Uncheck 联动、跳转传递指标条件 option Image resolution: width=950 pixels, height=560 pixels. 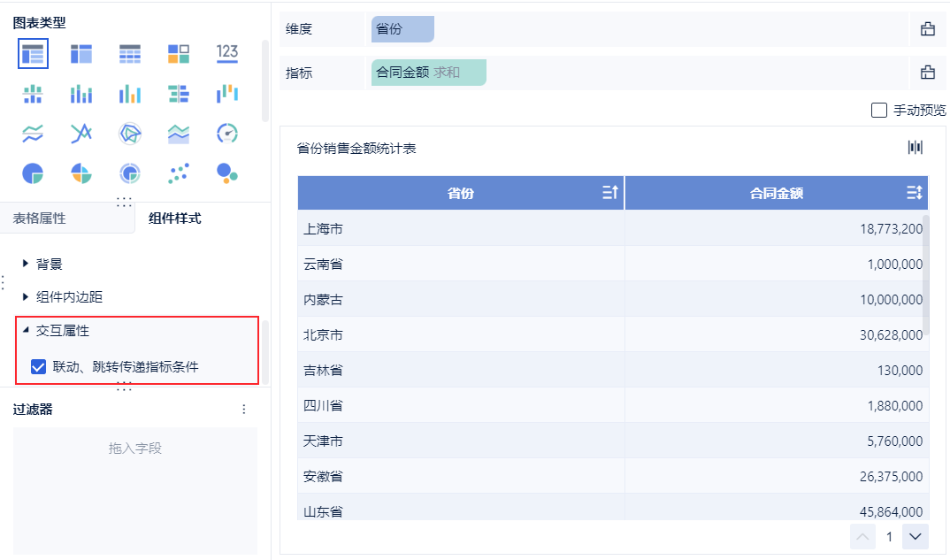tap(39, 366)
